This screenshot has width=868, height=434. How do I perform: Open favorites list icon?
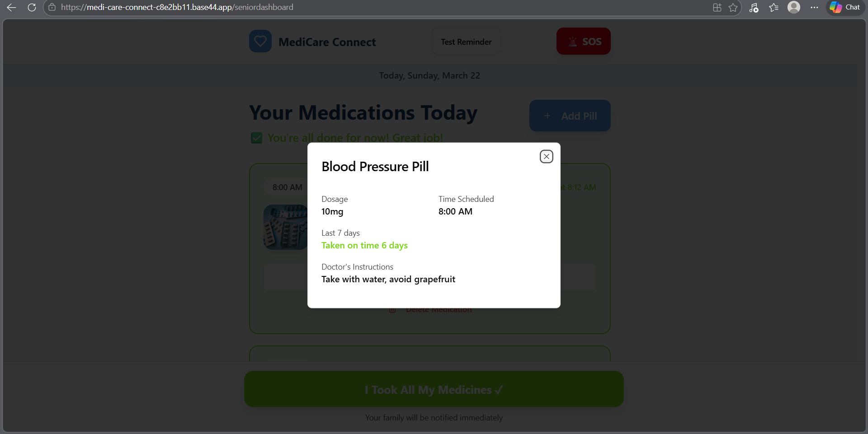click(774, 7)
